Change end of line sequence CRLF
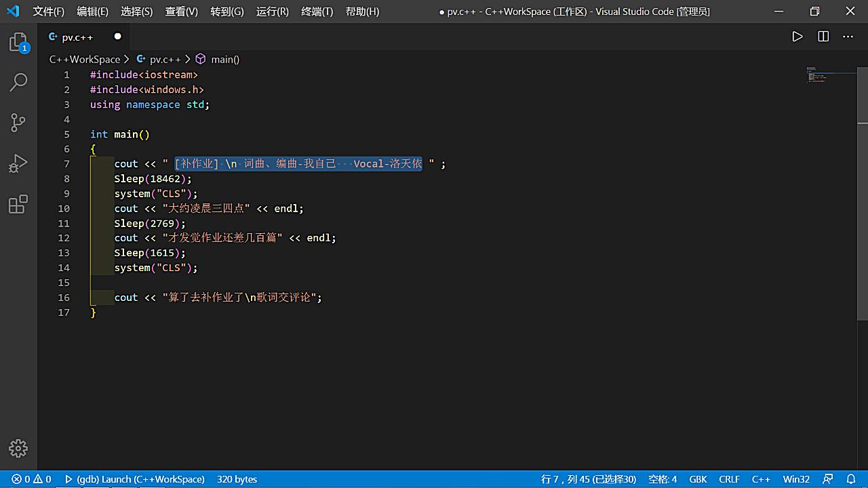 tap(729, 479)
